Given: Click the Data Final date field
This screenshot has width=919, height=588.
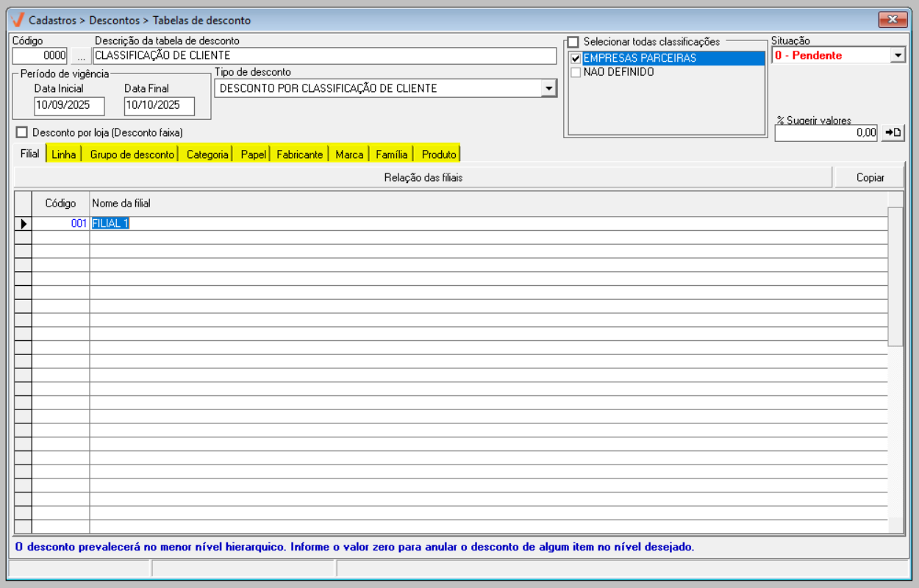Looking at the screenshot, I should point(160,106).
